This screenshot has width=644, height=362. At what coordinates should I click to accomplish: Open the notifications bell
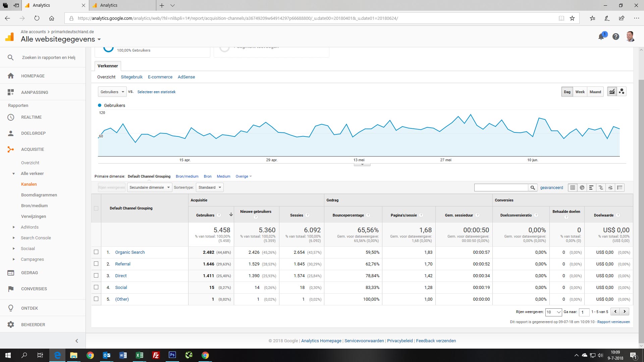601,37
